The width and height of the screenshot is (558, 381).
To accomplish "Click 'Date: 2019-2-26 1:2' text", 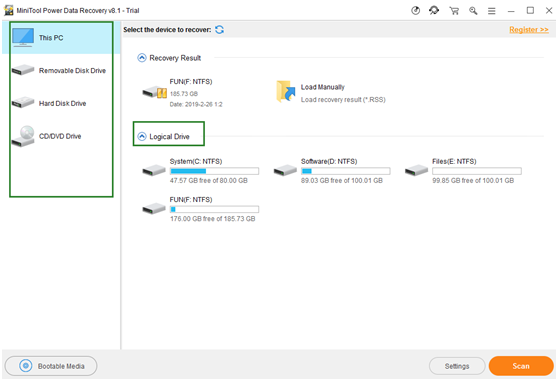I will [196, 104].
